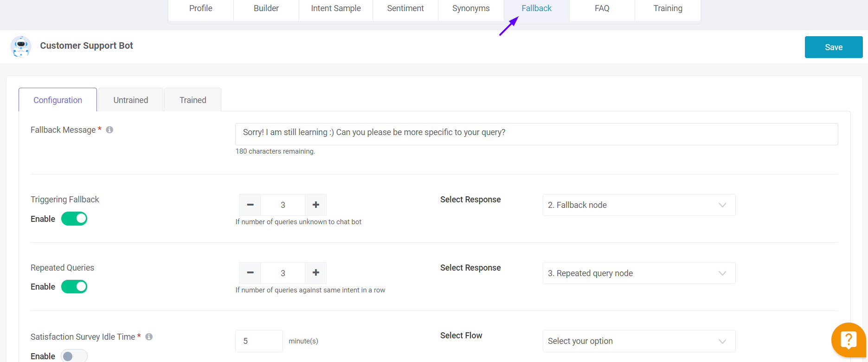
Task: Switch to the Untrained tab
Action: (x=131, y=100)
